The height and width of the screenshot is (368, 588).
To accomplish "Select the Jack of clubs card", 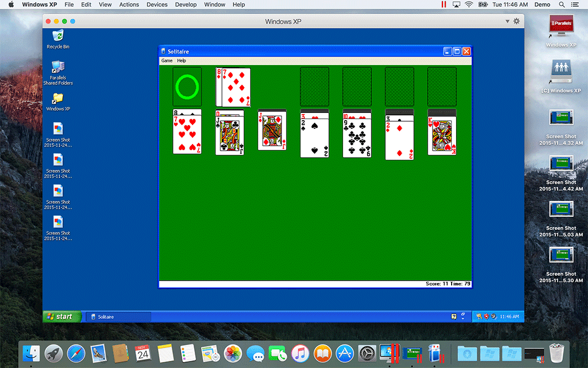I will [230, 135].
